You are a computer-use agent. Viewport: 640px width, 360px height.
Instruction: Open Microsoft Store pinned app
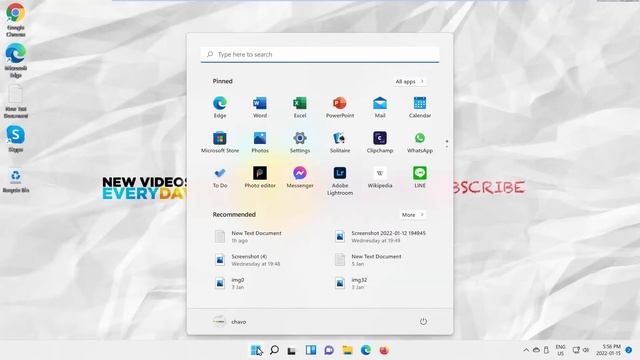220,142
